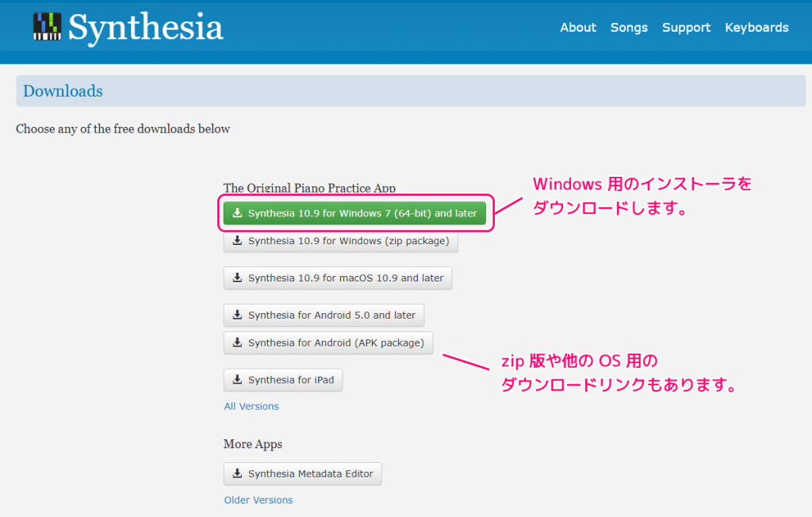This screenshot has width=812, height=517.
Task: Click the download icon on Synthesia for Android 5.0
Action: click(237, 315)
